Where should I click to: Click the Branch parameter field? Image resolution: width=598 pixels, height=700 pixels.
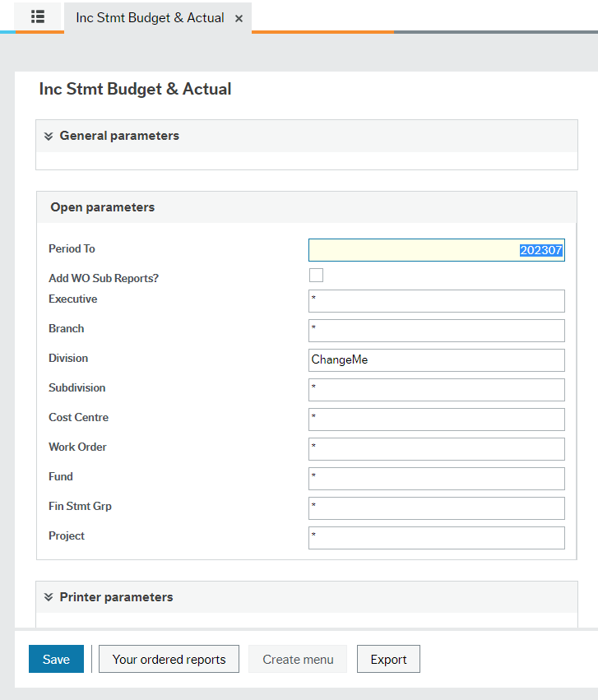click(436, 330)
